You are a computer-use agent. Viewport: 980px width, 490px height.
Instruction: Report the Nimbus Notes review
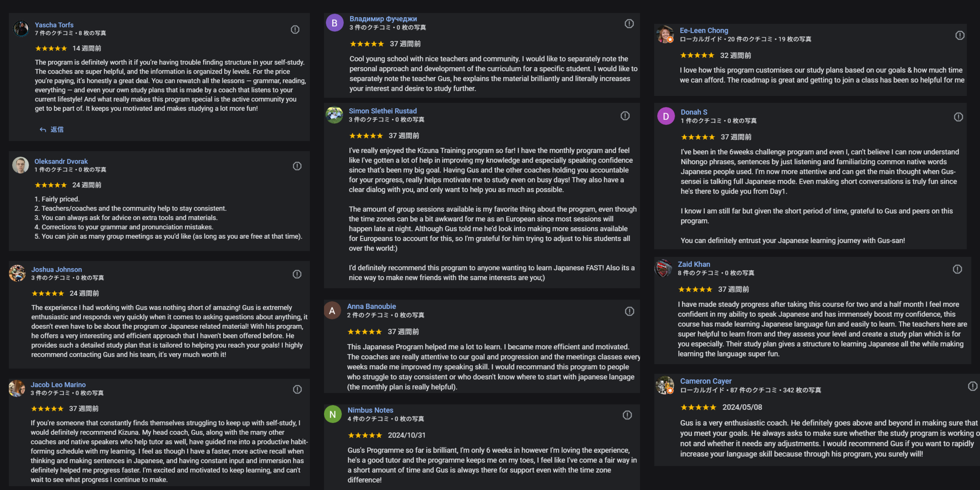627,415
